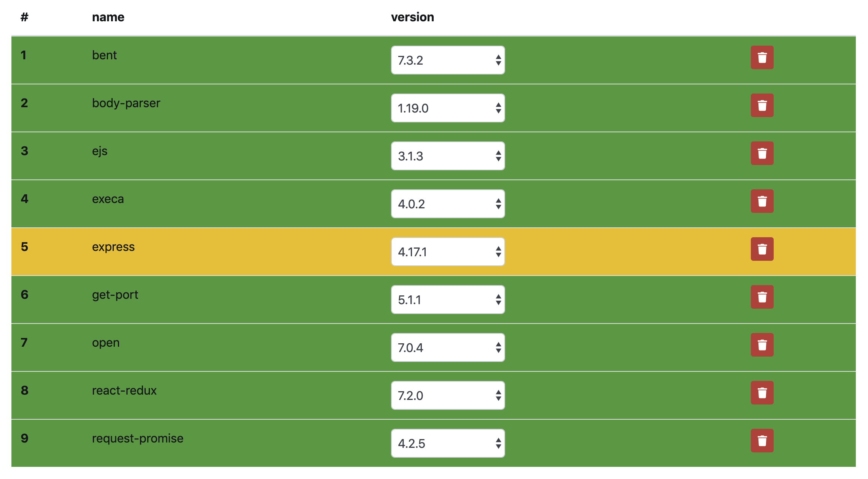Remove express with the red trash icon
The width and height of the screenshot is (868, 479).
tap(762, 249)
